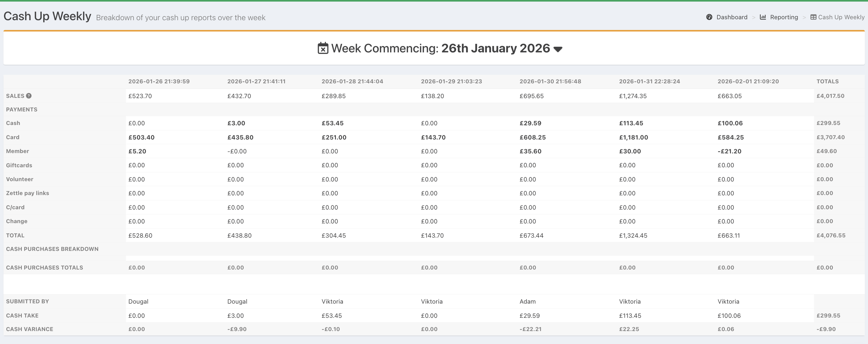This screenshot has width=868, height=344.
Task: Click the SALES total £4,017.50 cell
Action: click(830, 96)
